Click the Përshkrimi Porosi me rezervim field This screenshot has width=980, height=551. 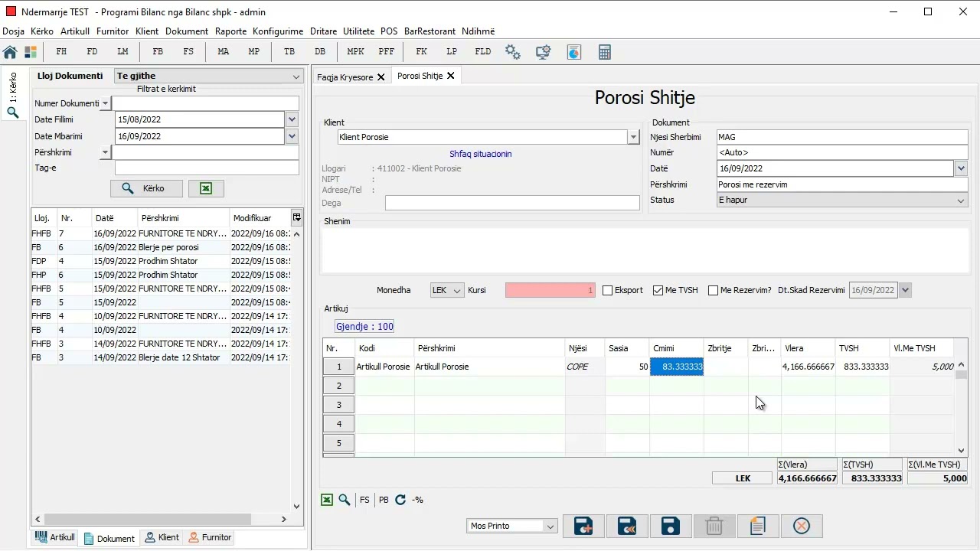click(842, 184)
